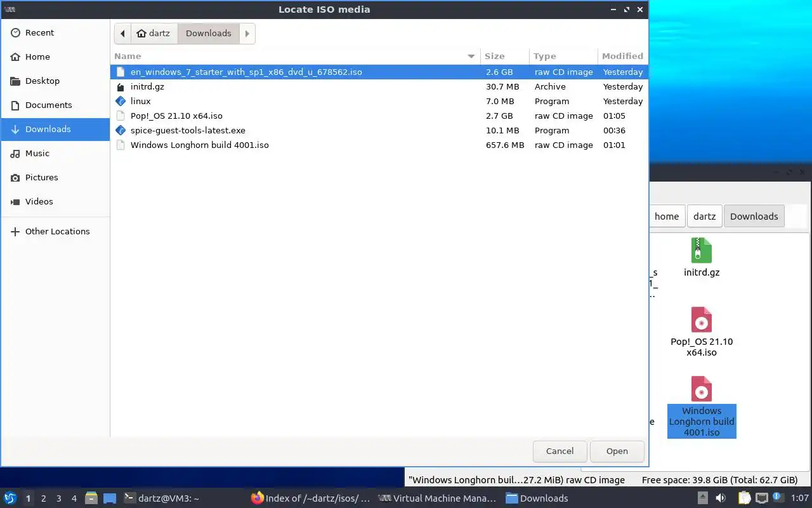Select Desktop in the sidebar

pos(55,81)
